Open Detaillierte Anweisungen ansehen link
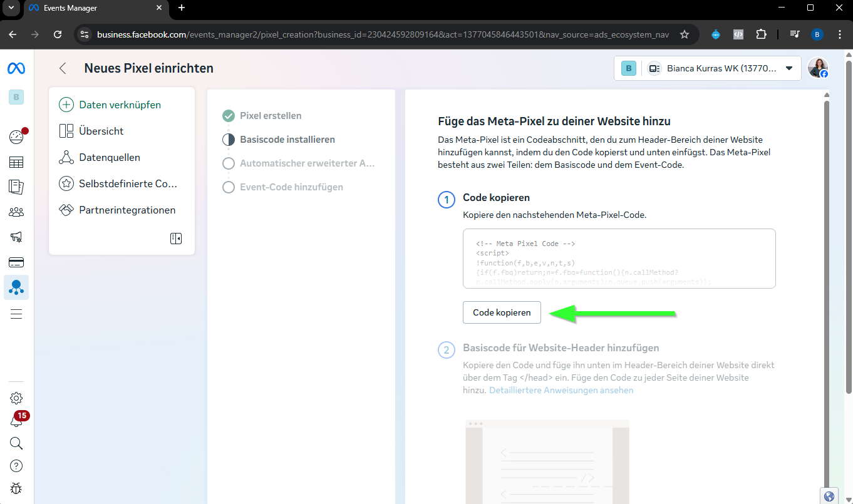Image resolution: width=853 pixels, height=504 pixels. (x=561, y=390)
